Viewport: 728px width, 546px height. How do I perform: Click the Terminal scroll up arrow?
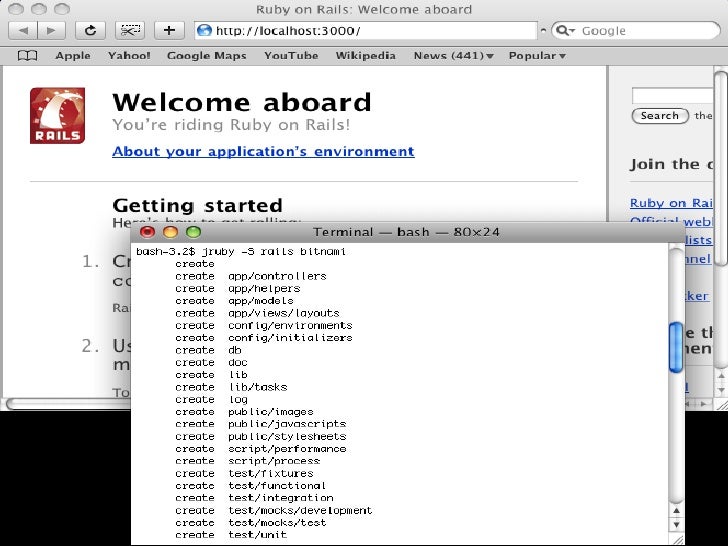pos(676,511)
